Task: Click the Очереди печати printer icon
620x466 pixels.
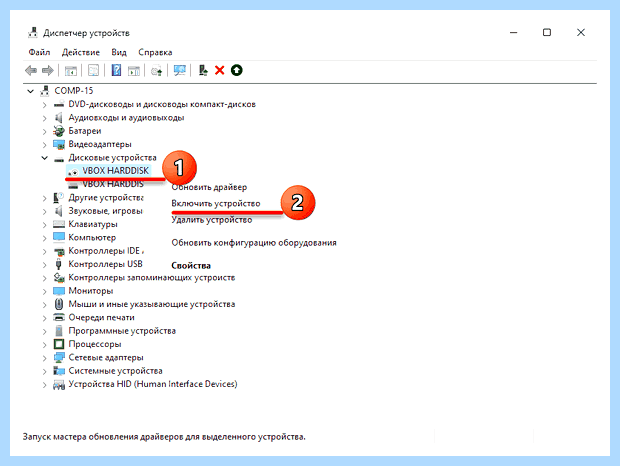Action: pos(59,317)
